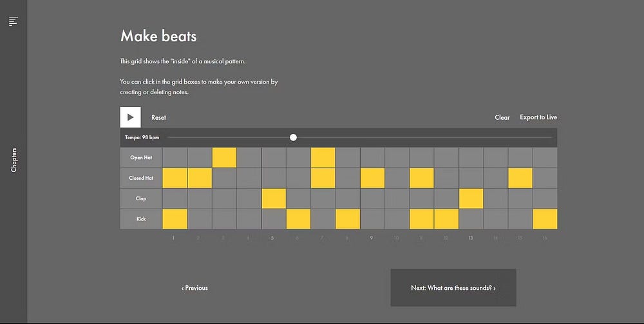Open the hamburger menu icon

click(14, 21)
